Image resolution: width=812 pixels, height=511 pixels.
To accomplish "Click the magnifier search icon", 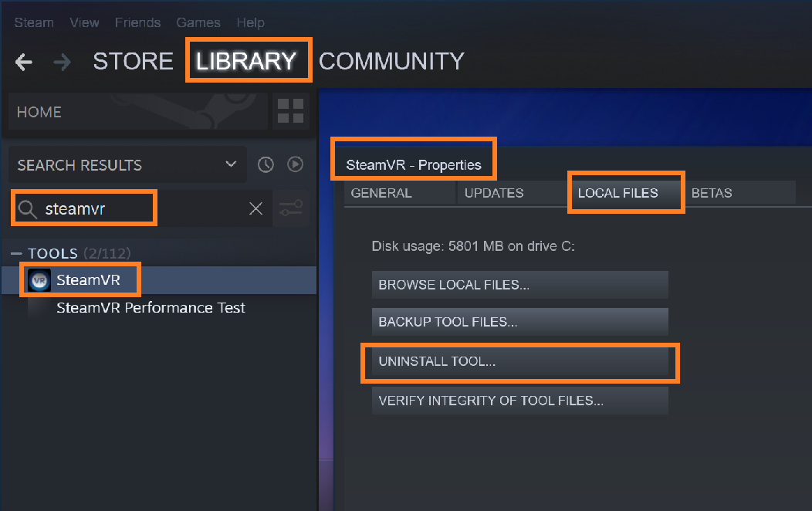I will pos(28,209).
